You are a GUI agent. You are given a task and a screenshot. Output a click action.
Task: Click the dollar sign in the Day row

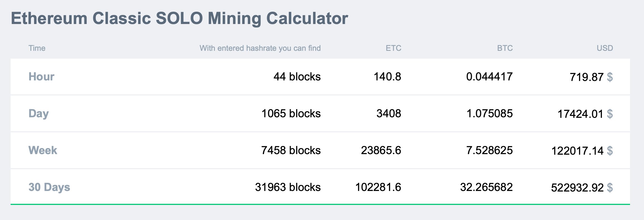(610, 114)
